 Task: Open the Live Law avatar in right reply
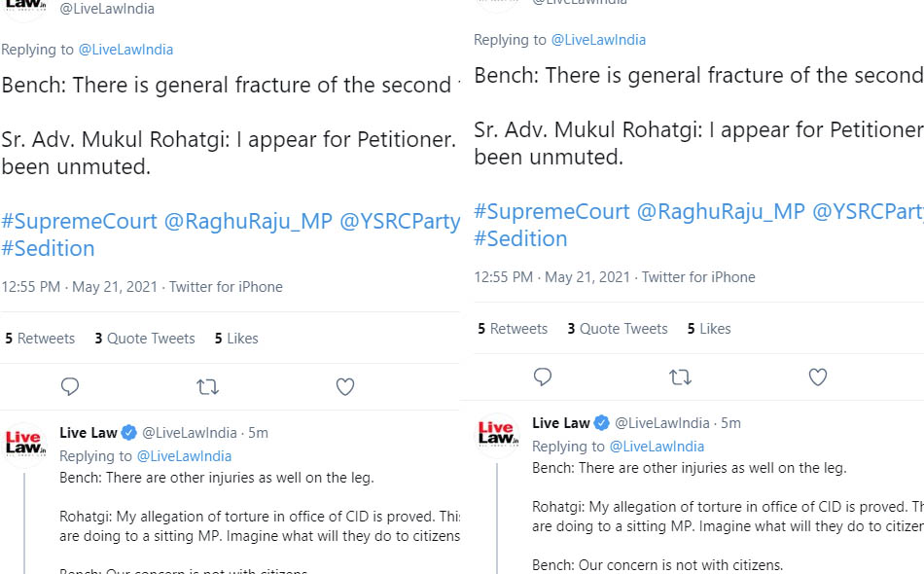point(497,434)
